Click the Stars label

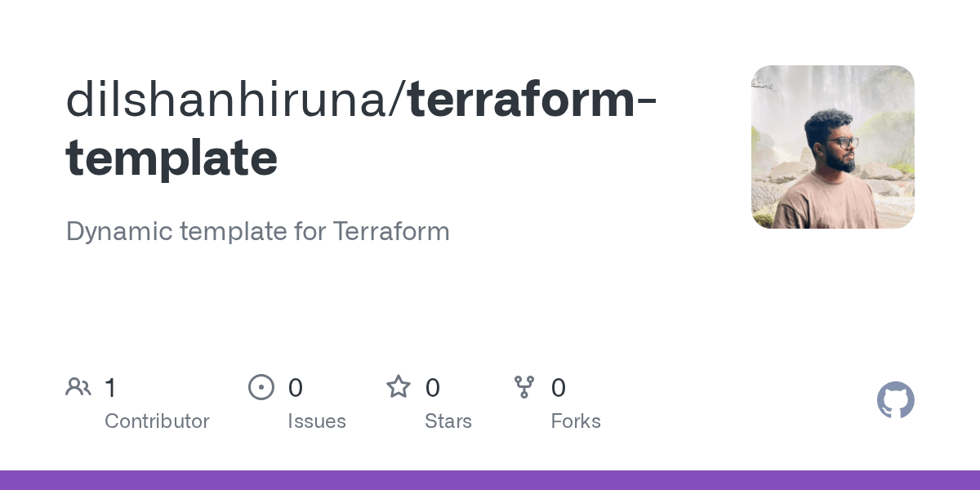pos(448,421)
